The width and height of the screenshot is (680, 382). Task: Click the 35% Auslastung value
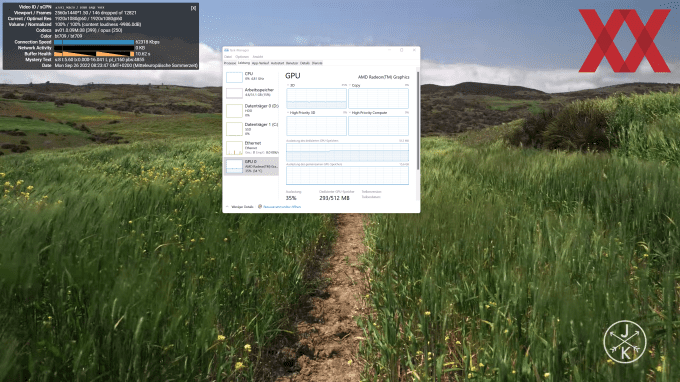pyautogui.click(x=291, y=198)
